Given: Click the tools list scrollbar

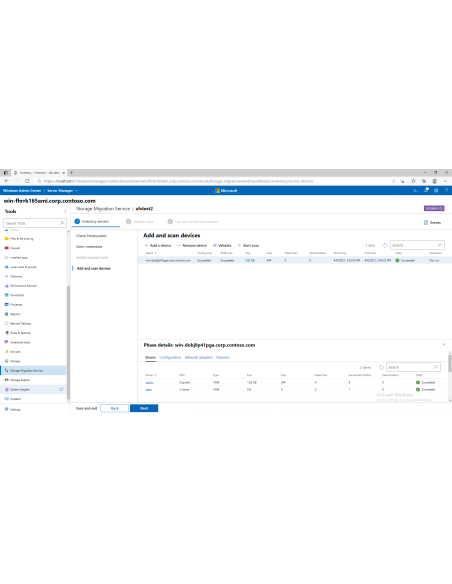Looking at the screenshot, I should click(x=68, y=343).
